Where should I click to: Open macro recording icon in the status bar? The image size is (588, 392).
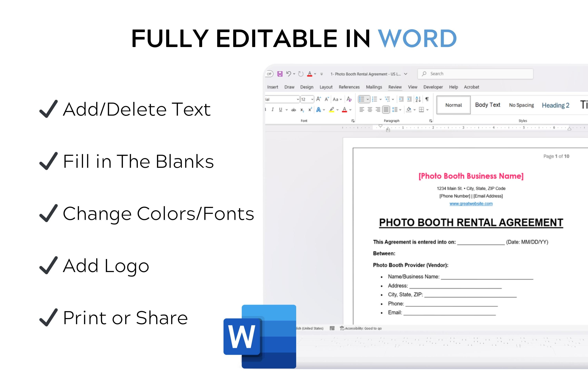[x=332, y=328]
